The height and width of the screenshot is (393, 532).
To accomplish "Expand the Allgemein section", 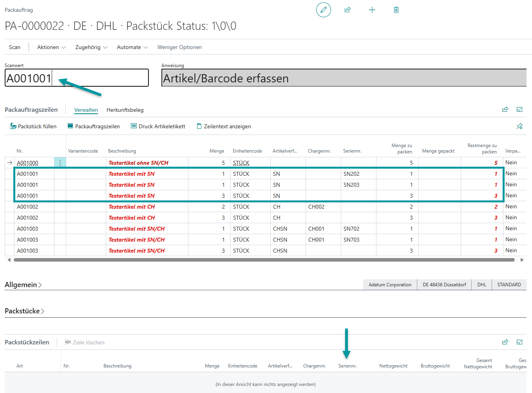I will click(23, 285).
